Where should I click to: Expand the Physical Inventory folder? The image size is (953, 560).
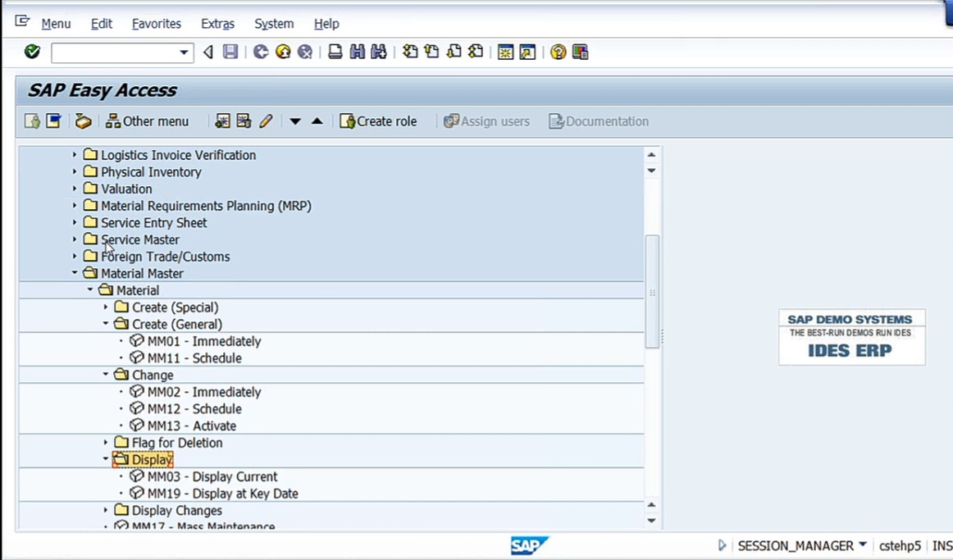coord(74,172)
